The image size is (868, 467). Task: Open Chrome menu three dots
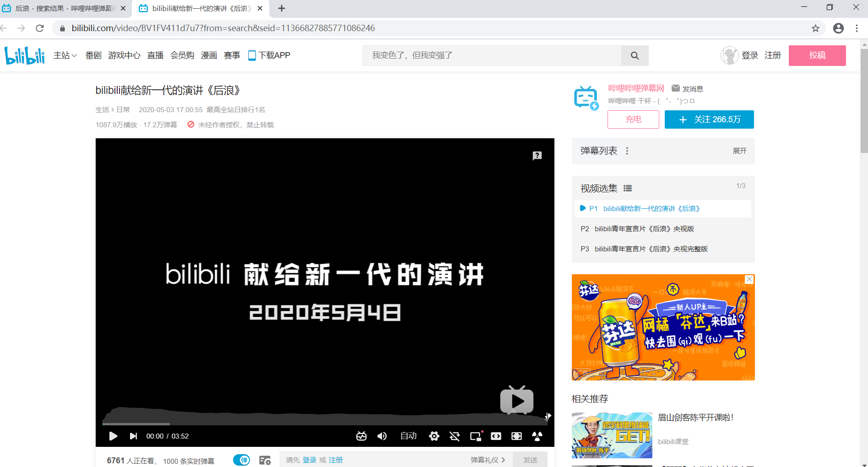(x=857, y=28)
